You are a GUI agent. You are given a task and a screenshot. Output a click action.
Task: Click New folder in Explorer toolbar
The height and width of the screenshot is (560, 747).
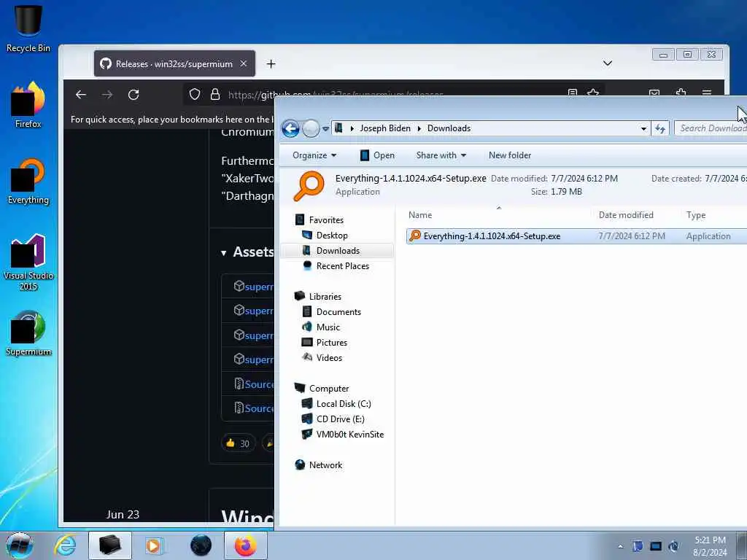pos(510,155)
